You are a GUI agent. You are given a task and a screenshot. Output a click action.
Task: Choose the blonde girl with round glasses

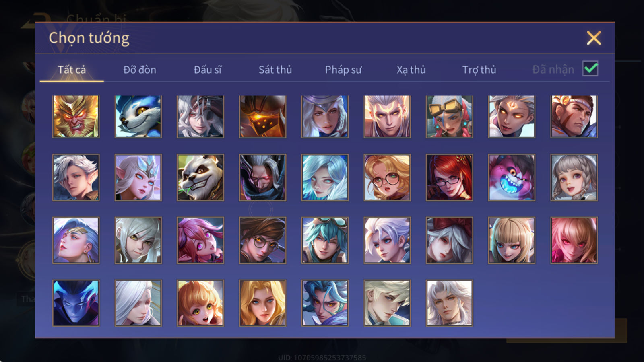(387, 177)
